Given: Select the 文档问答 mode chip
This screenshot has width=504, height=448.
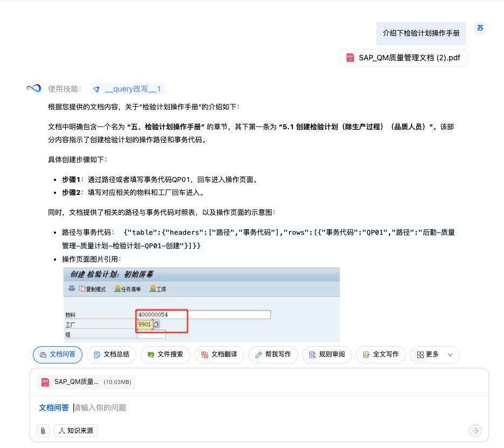Looking at the screenshot, I should (x=58, y=354).
